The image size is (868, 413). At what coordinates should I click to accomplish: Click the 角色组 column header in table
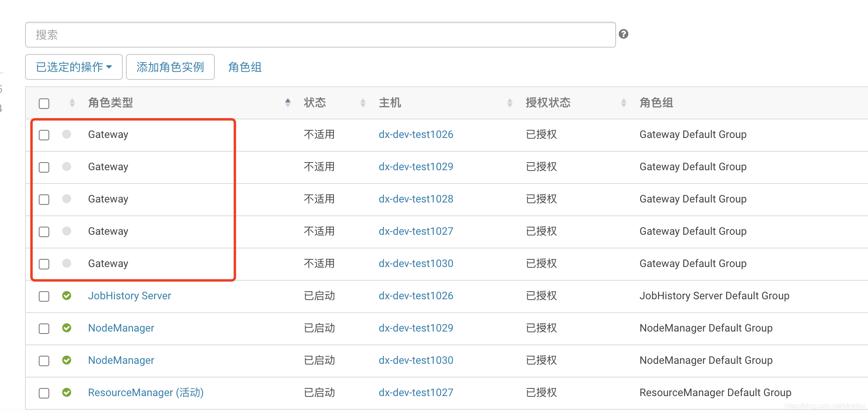[x=656, y=103]
